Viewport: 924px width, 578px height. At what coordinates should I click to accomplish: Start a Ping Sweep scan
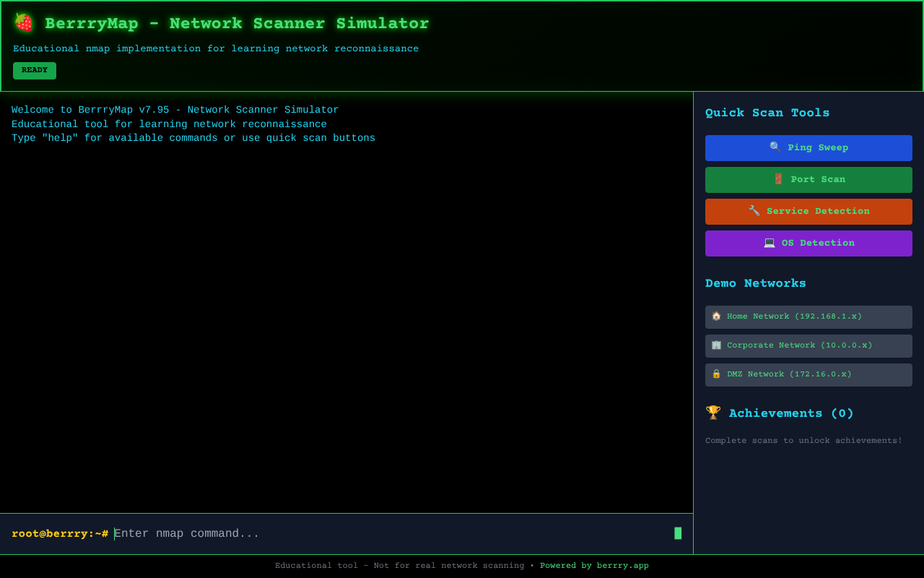(x=808, y=147)
